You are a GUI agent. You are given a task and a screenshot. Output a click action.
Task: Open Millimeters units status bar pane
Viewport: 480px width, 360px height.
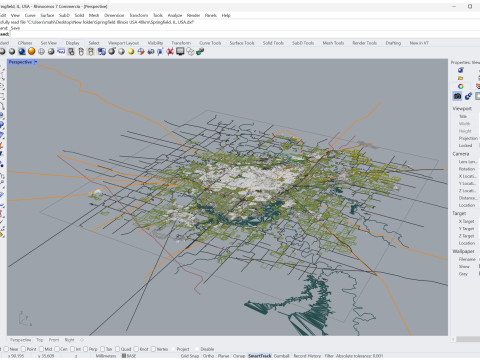(x=106, y=356)
